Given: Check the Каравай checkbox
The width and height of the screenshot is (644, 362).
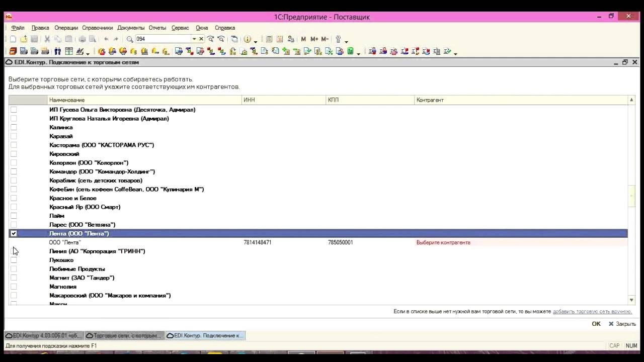Looking at the screenshot, I should point(14,136).
